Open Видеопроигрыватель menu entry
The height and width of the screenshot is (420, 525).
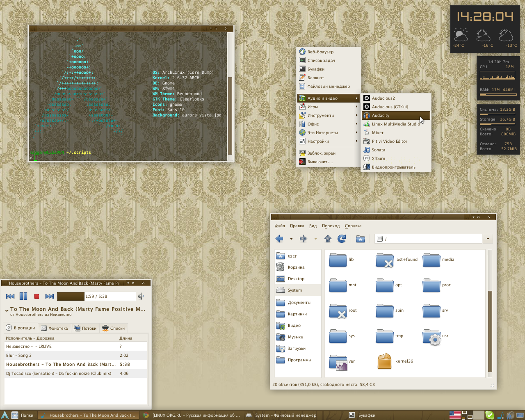396,167
